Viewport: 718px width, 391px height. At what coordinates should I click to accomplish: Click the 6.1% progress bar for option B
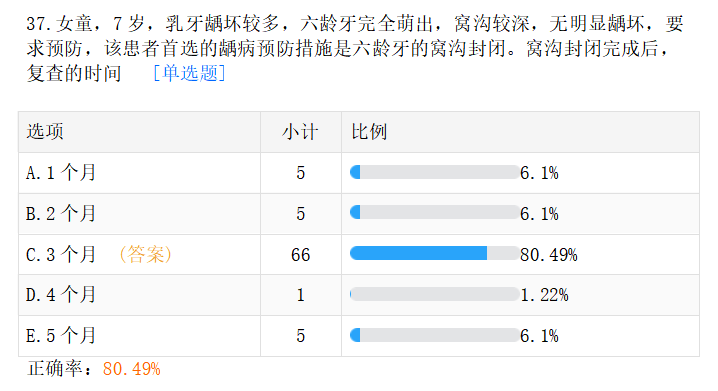click(435, 212)
